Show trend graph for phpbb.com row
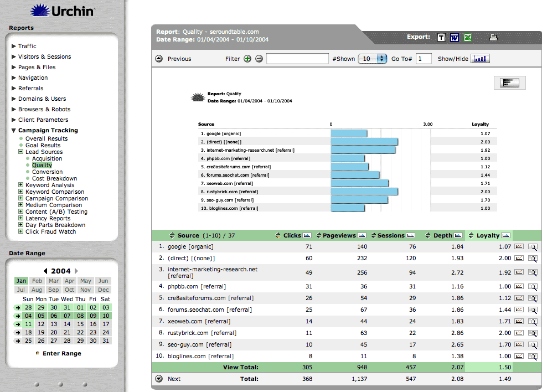 click(519, 287)
